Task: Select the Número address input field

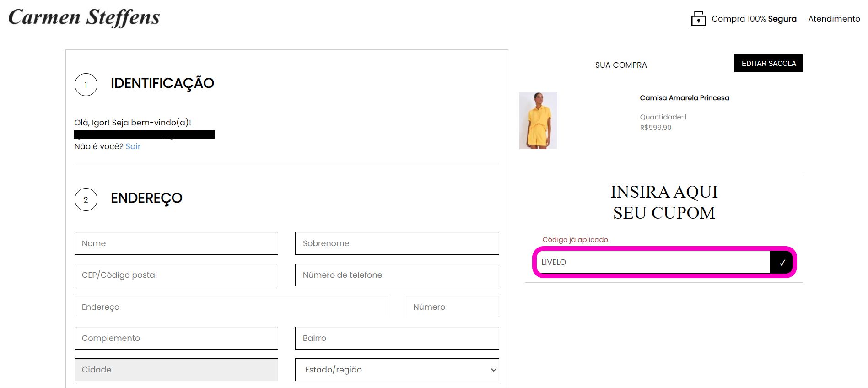Action: point(453,307)
